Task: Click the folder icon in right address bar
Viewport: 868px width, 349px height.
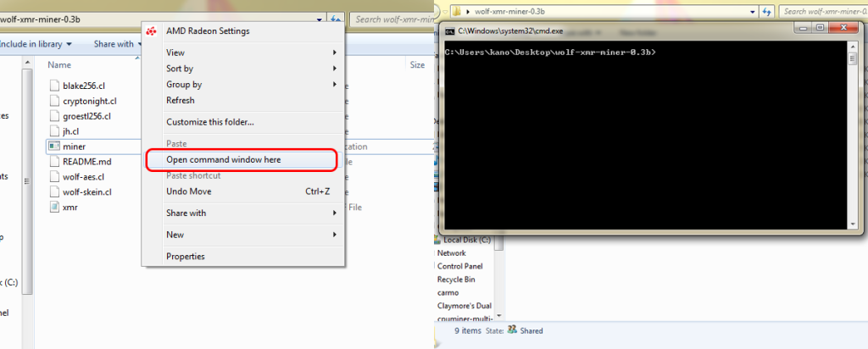Action: pos(457,11)
